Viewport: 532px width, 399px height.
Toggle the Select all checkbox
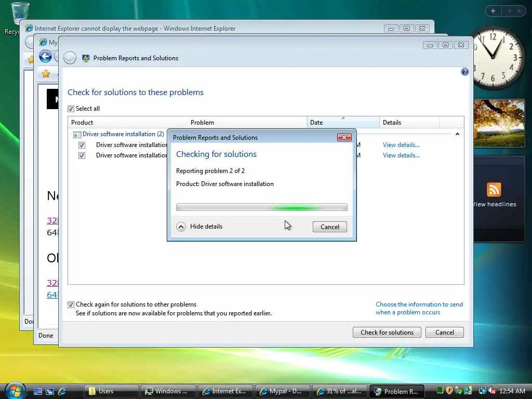point(71,109)
